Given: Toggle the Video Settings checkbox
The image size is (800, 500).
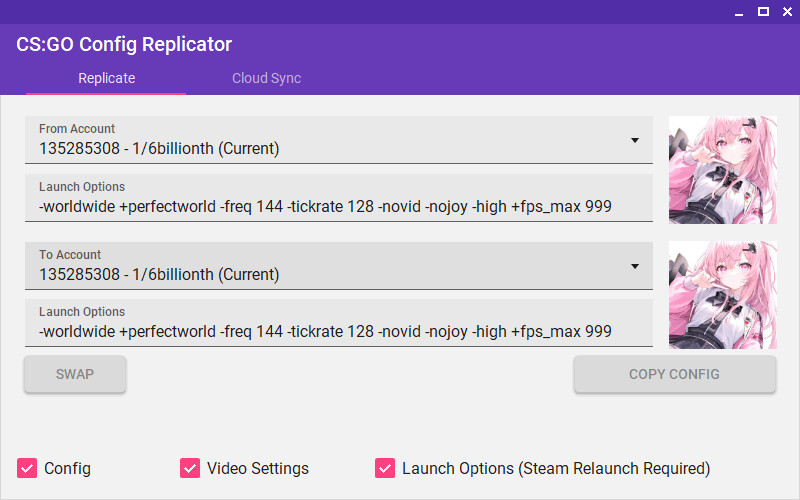Looking at the screenshot, I should click(x=190, y=468).
